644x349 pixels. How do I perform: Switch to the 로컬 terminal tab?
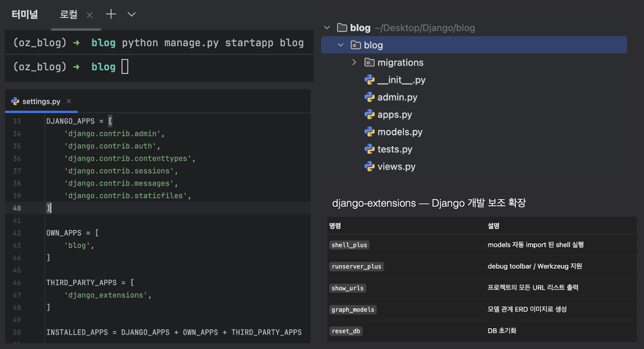click(x=69, y=15)
